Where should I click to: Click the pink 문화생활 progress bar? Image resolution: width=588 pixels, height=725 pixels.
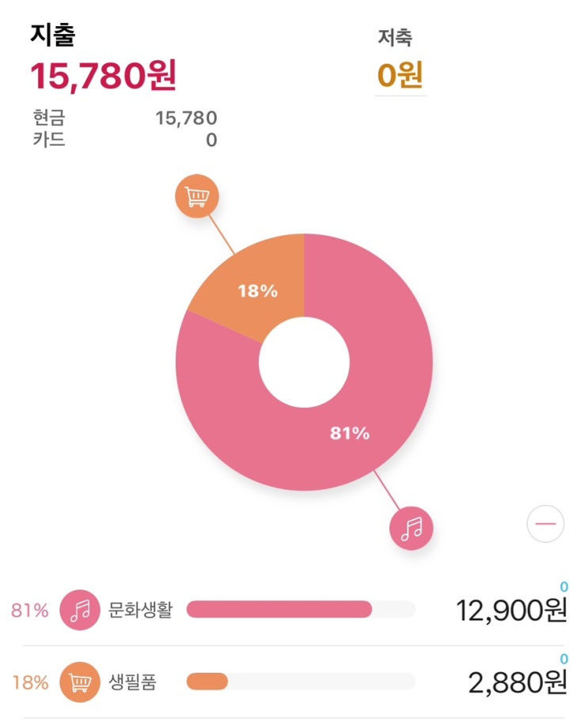tap(279, 609)
